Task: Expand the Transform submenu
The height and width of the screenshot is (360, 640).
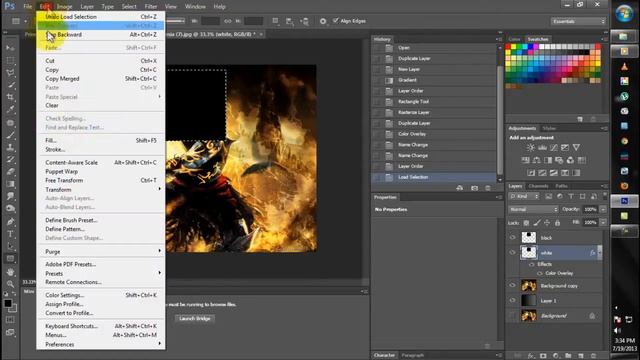Action: coord(101,189)
